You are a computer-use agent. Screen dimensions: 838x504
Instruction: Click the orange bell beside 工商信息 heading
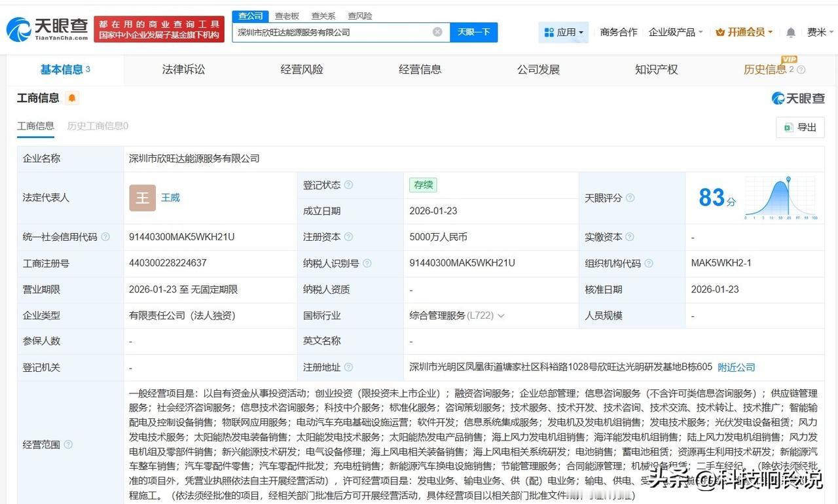point(72,97)
